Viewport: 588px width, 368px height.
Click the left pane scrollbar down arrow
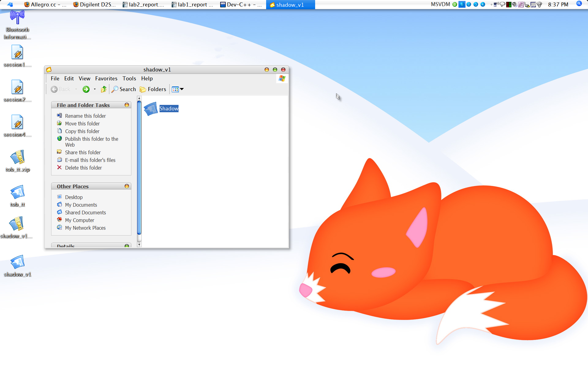point(139,245)
